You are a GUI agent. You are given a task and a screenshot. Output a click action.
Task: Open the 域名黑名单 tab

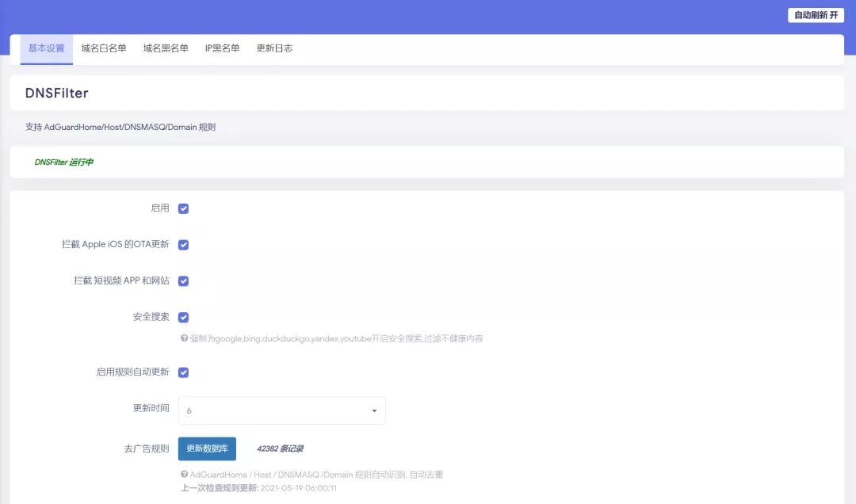tap(166, 48)
